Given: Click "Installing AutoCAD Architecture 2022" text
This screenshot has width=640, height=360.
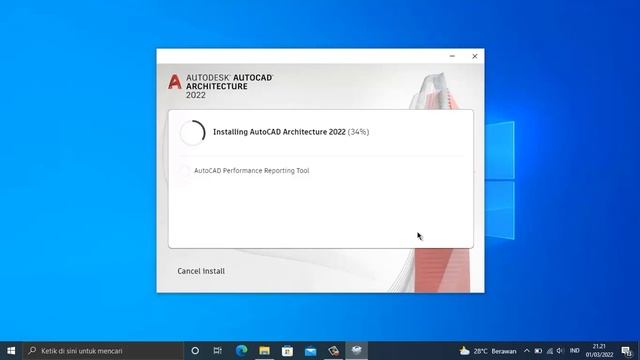Looking at the screenshot, I should tap(279, 132).
